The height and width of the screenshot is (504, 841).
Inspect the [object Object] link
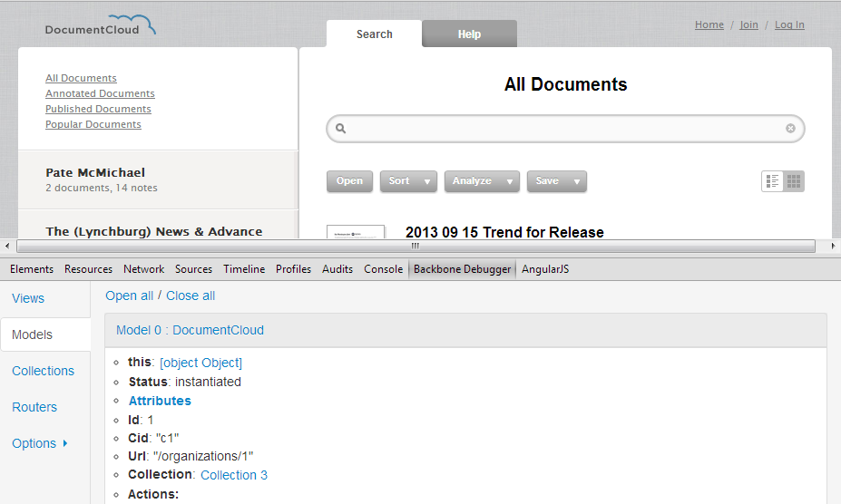(x=201, y=363)
